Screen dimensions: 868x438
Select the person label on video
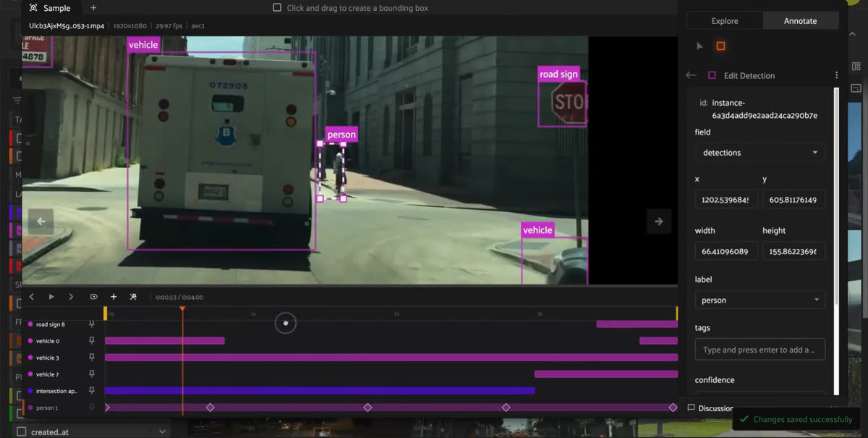(x=341, y=135)
